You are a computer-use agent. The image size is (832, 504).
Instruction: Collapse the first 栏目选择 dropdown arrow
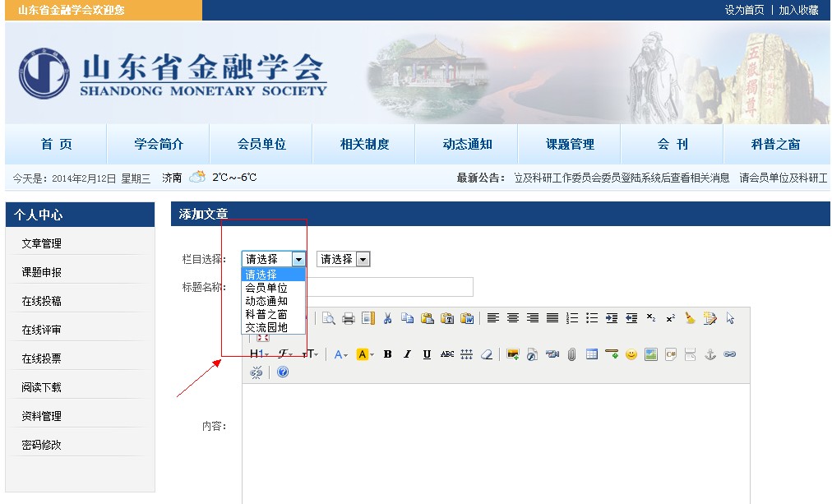point(298,259)
